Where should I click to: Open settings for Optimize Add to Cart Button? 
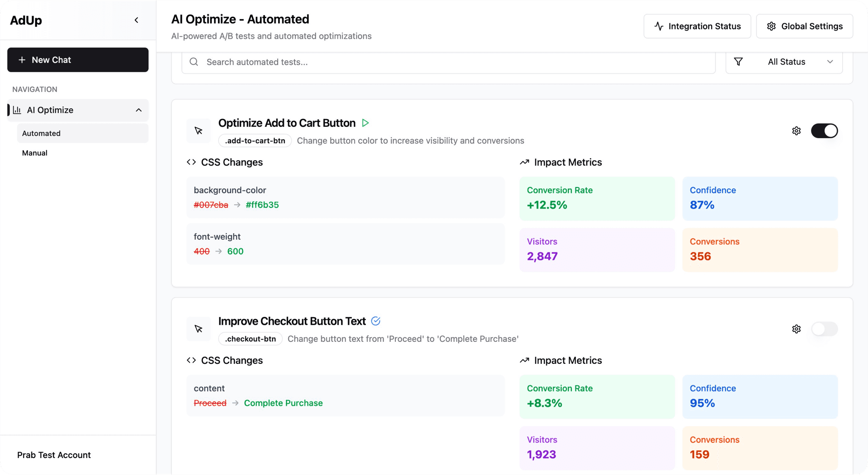pos(796,131)
